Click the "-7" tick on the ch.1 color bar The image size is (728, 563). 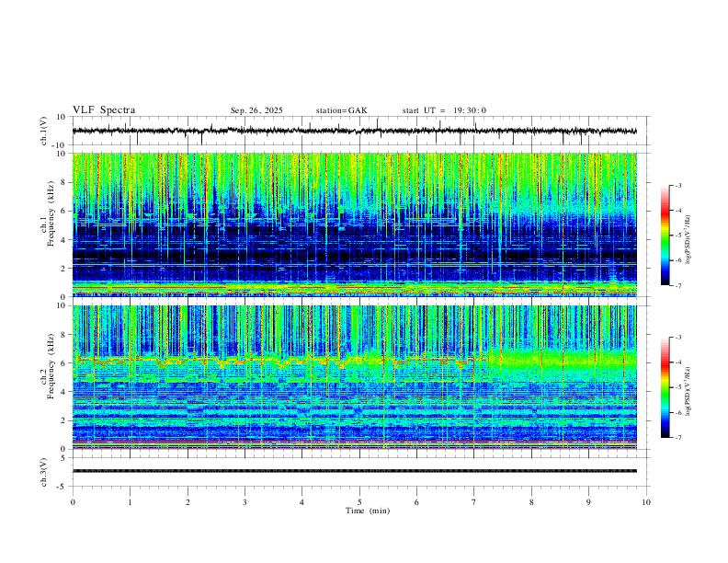point(677,285)
